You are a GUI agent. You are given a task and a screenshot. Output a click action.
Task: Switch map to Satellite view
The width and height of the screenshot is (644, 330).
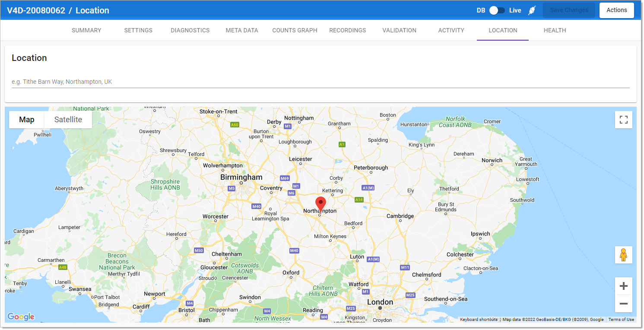tap(68, 120)
